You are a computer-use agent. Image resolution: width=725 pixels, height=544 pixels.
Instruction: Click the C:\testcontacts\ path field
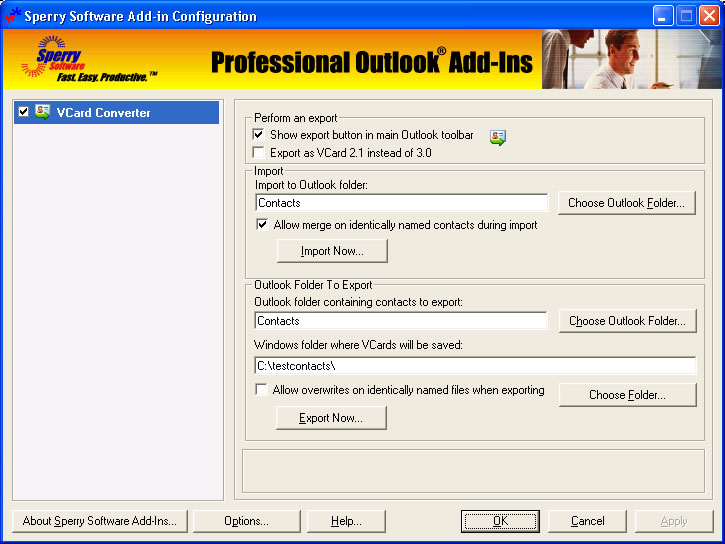475,366
